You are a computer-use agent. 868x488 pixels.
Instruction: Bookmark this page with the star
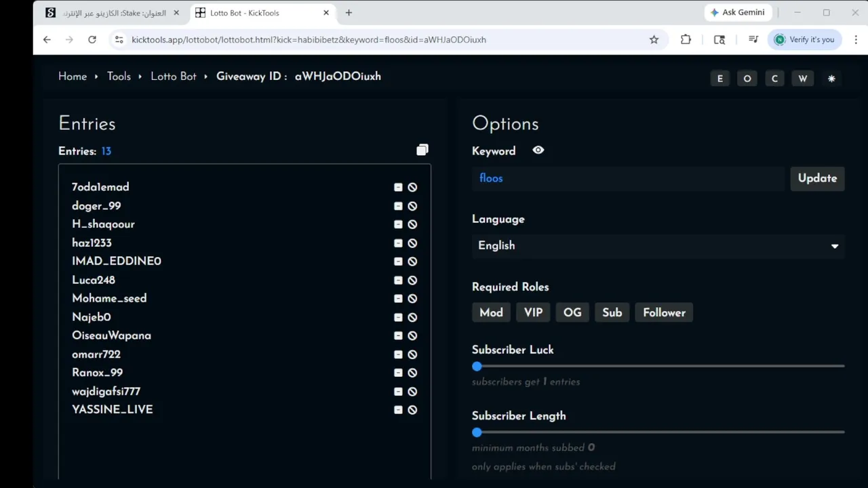click(654, 40)
